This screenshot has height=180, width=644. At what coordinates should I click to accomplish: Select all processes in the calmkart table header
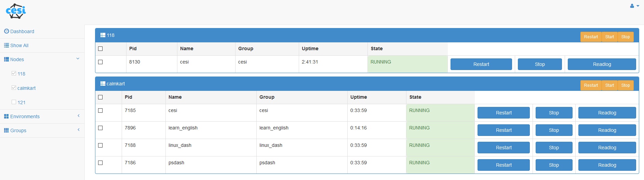[100, 97]
